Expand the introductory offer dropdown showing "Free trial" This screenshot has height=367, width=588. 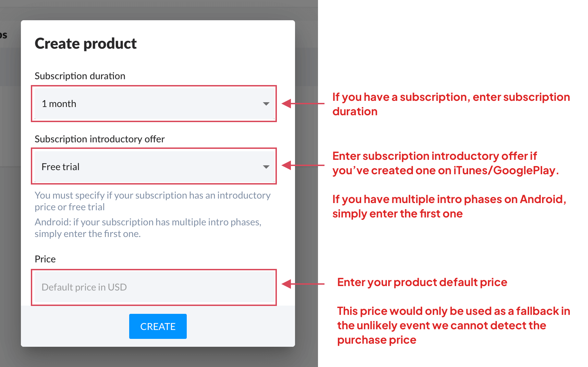coord(154,167)
